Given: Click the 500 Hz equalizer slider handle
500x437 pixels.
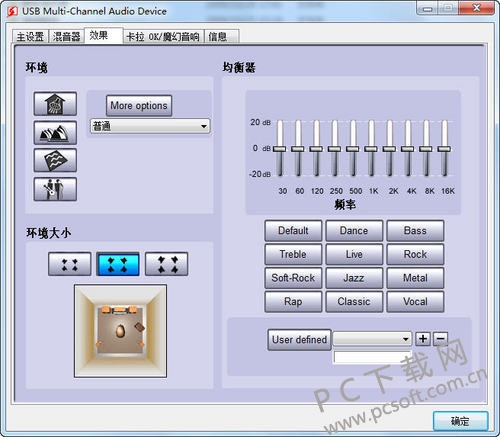Looking at the screenshot, I should 353,149.
